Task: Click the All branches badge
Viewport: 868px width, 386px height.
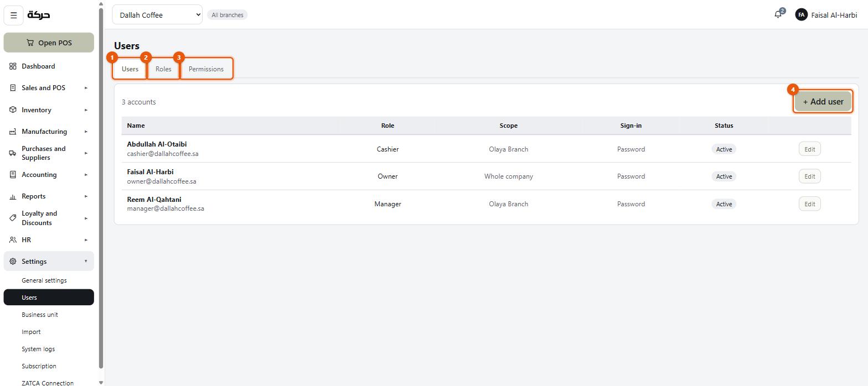Action: click(x=228, y=15)
